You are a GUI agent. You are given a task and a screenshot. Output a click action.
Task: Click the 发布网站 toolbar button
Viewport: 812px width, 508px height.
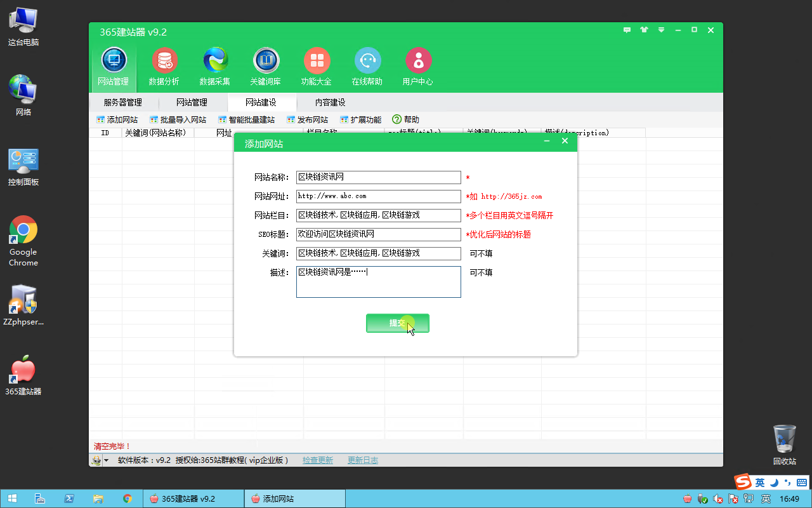pyautogui.click(x=307, y=119)
